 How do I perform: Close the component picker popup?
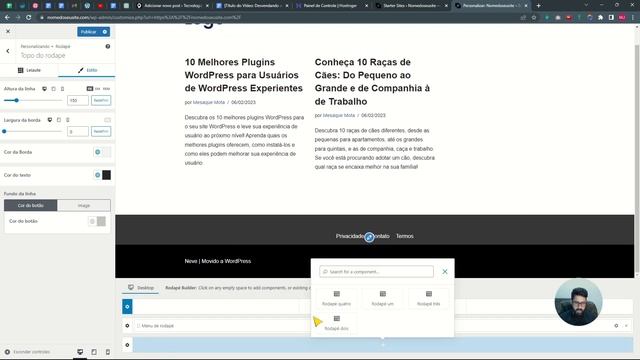[x=445, y=272]
